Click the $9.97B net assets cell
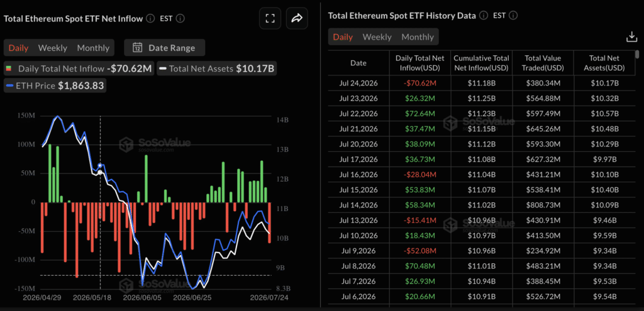Viewport: 644px width, 311px height. 604,159
